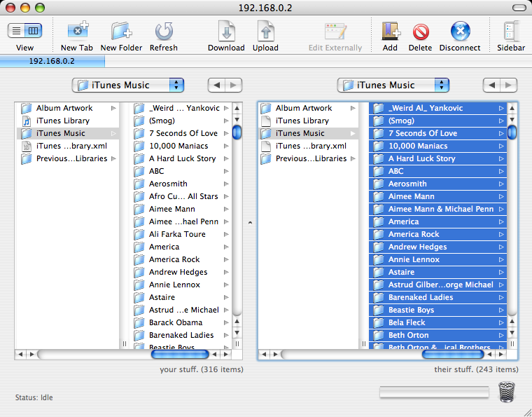This screenshot has width=532, height=417.
Task: Click the 'Status: Idle' text
Action: coord(34,397)
